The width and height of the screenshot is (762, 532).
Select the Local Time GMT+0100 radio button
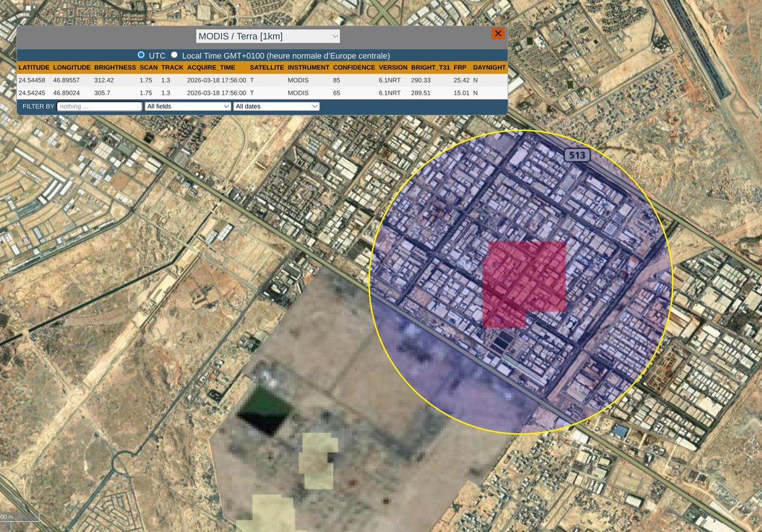pyautogui.click(x=174, y=55)
